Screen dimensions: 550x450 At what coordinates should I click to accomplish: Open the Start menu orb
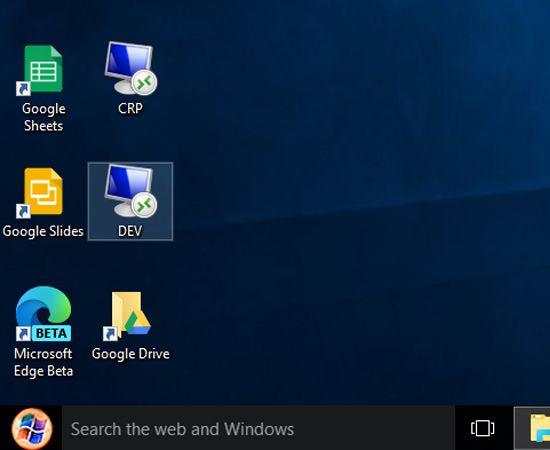pyautogui.click(x=32, y=429)
